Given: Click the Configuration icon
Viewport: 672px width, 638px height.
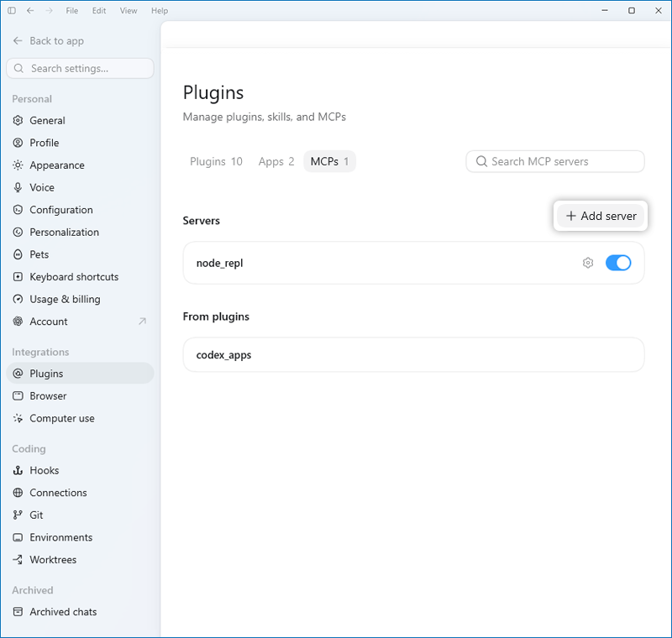Looking at the screenshot, I should (18, 210).
